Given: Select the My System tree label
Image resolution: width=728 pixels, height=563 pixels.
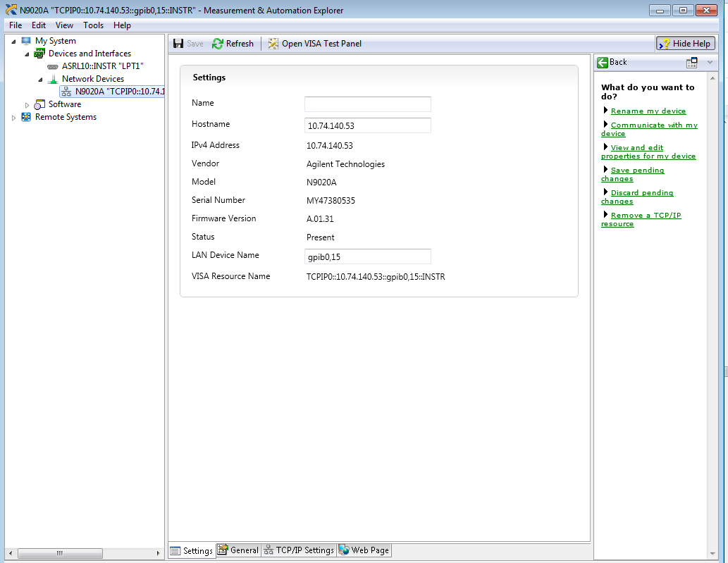Looking at the screenshot, I should (x=55, y=41).
